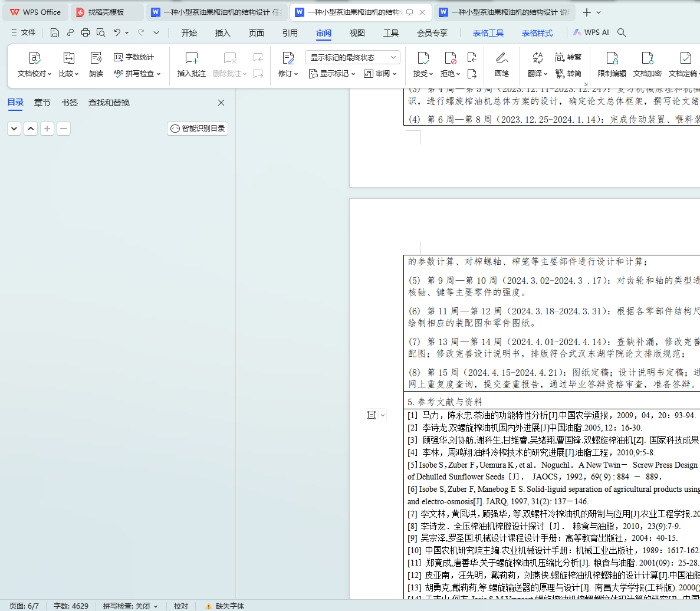Click the 插入批注 insert comment icon
700x611 pixels.
click(x=192, y=58)
